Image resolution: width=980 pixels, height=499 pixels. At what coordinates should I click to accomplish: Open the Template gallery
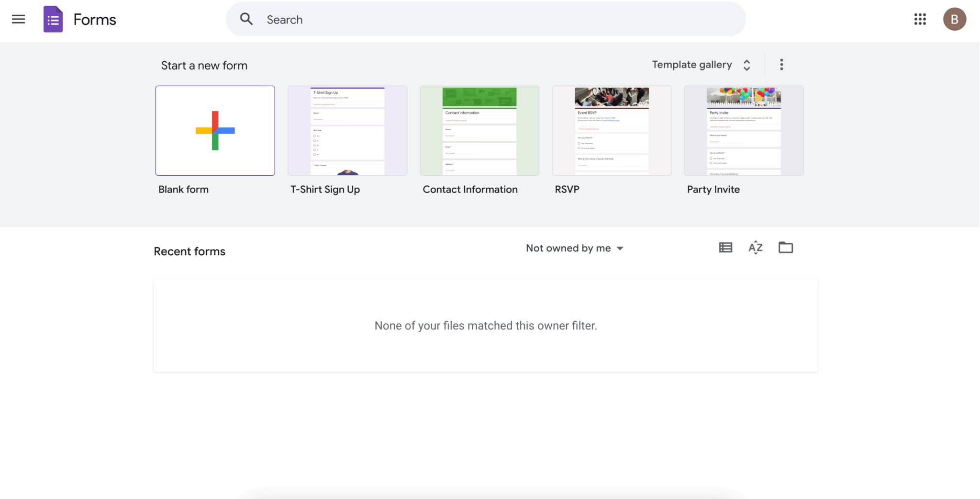click(691, 65)
